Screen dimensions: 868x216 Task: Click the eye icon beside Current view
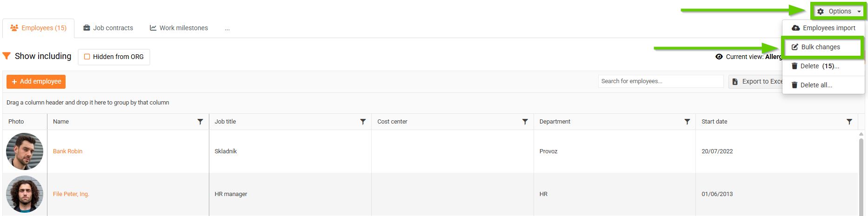tap(719, 57)
